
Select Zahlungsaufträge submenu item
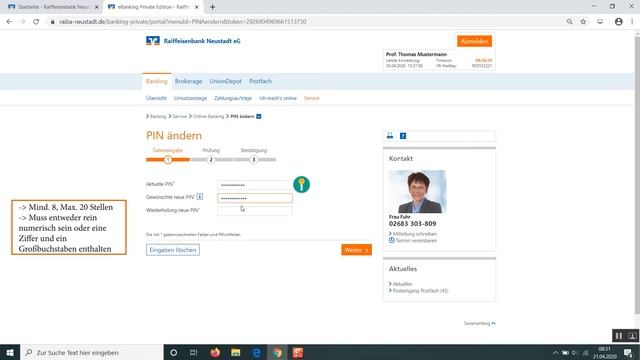233,98
